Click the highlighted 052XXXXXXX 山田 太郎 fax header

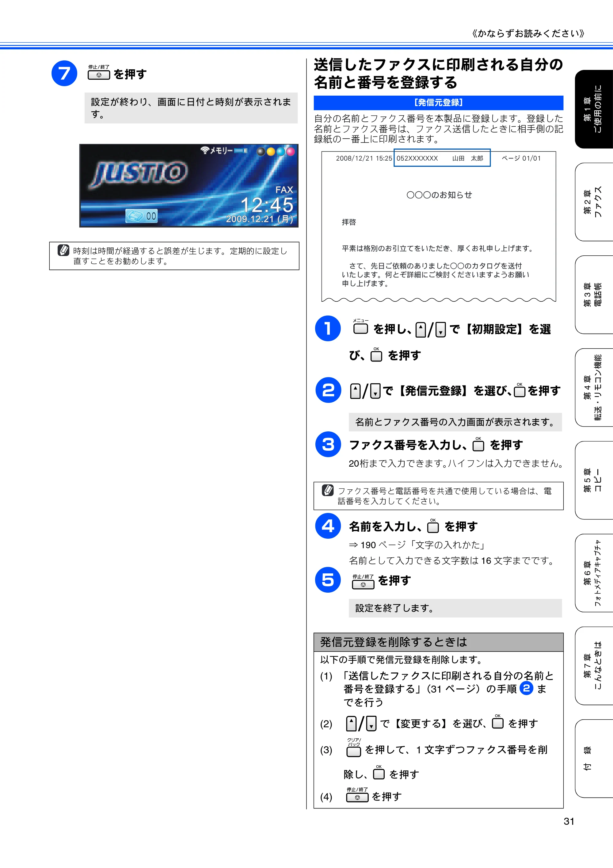pyautogui.click(x=442, y=158)
